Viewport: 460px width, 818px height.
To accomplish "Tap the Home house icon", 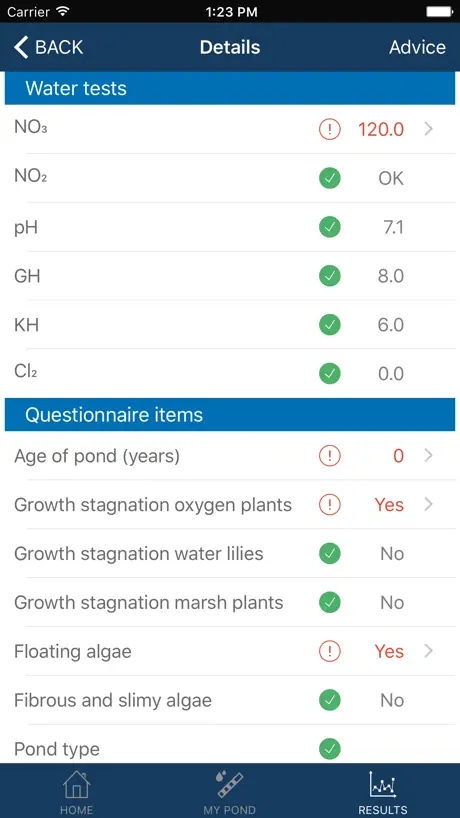I will tap(77, 784).
